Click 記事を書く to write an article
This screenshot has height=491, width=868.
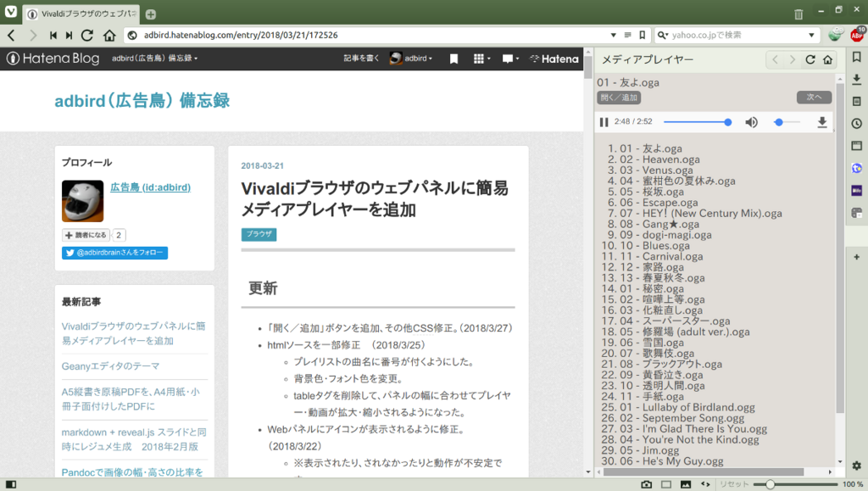coord(361,59)
